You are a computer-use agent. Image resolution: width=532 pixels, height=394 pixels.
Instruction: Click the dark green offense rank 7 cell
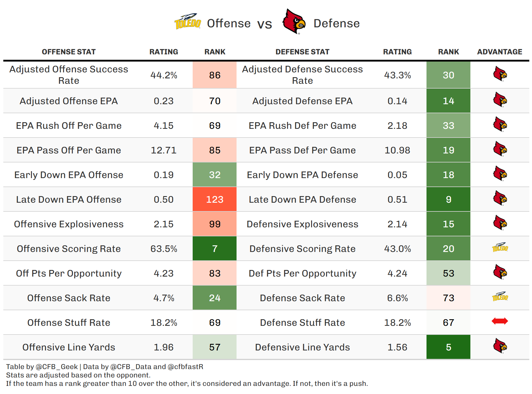point(215,249)
